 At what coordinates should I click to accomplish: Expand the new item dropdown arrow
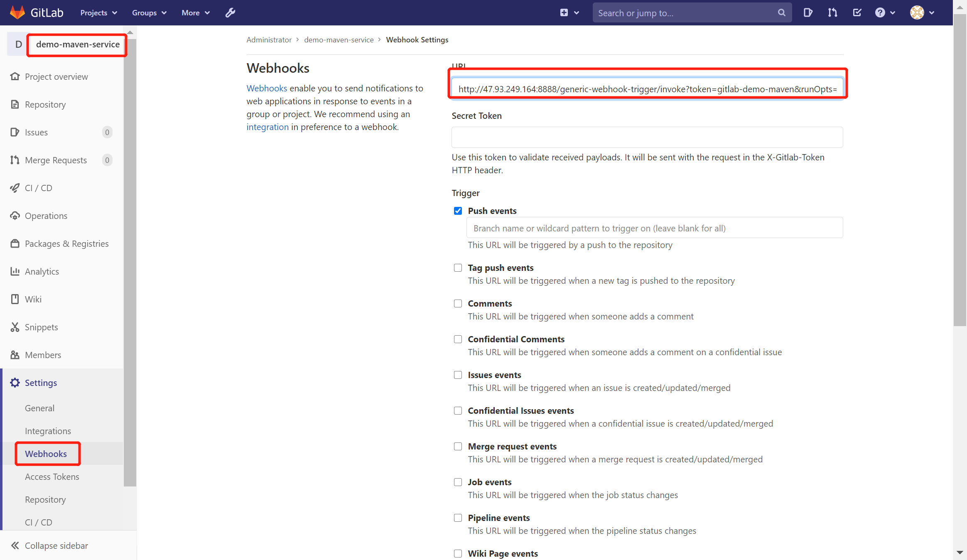577,13
